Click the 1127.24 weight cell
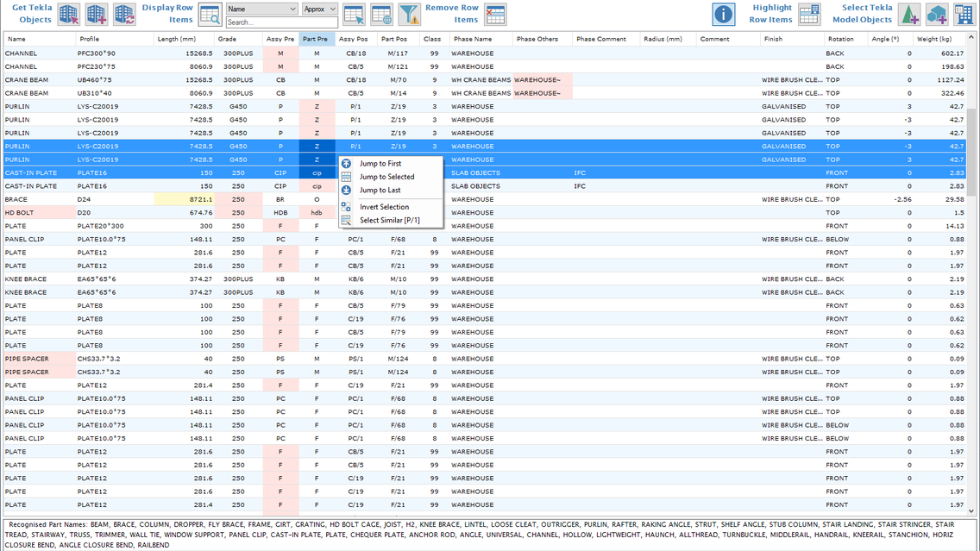This screenshot has width=980, height=551. [939, 80]
